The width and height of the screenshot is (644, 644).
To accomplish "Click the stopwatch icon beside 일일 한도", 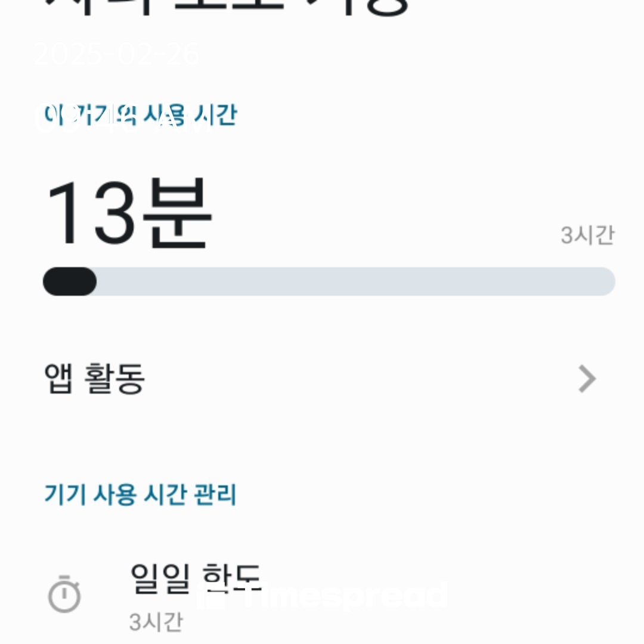I will (64, 594).
